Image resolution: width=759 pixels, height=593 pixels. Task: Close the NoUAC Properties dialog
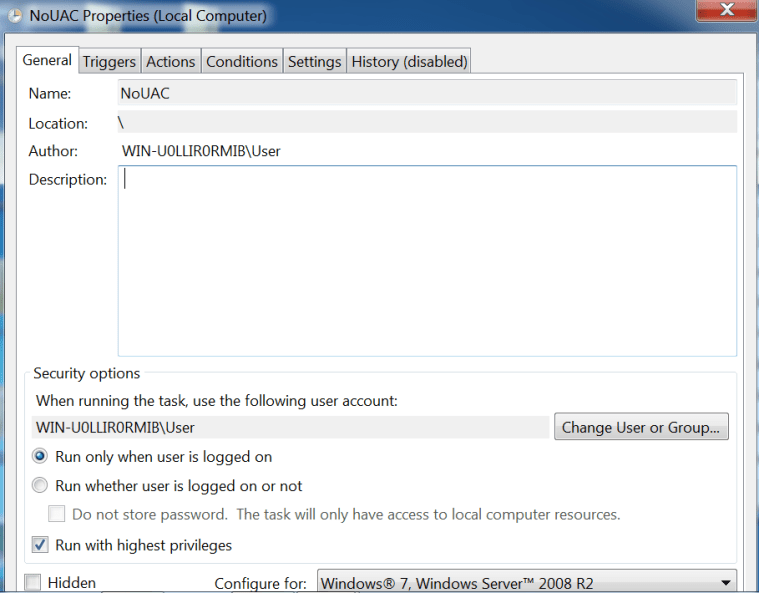coord(727,10)
